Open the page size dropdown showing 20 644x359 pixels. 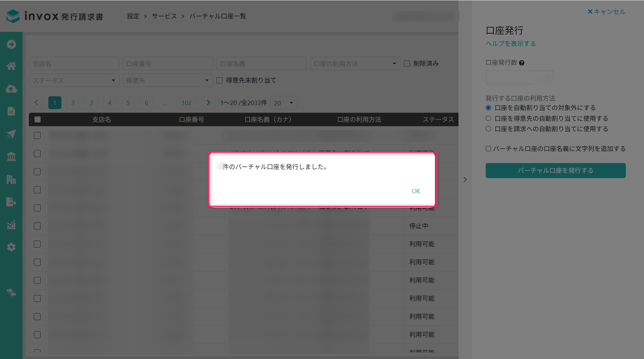coord(283,103)
